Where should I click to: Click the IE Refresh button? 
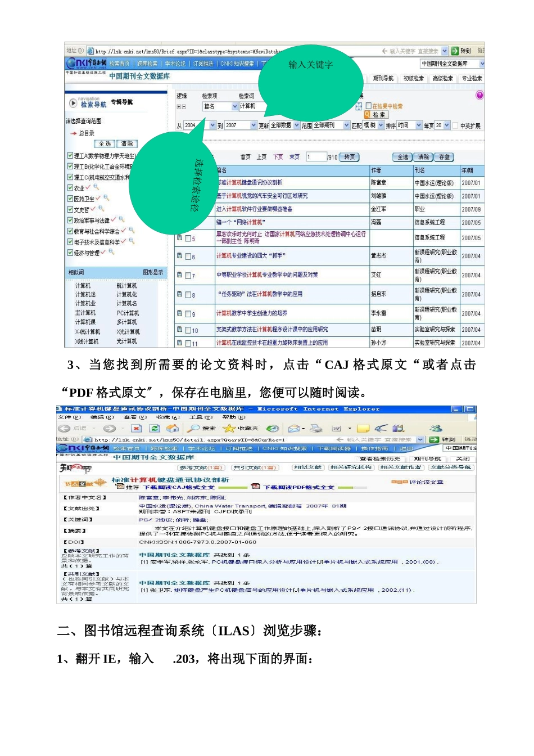click(x=155, y=429)
